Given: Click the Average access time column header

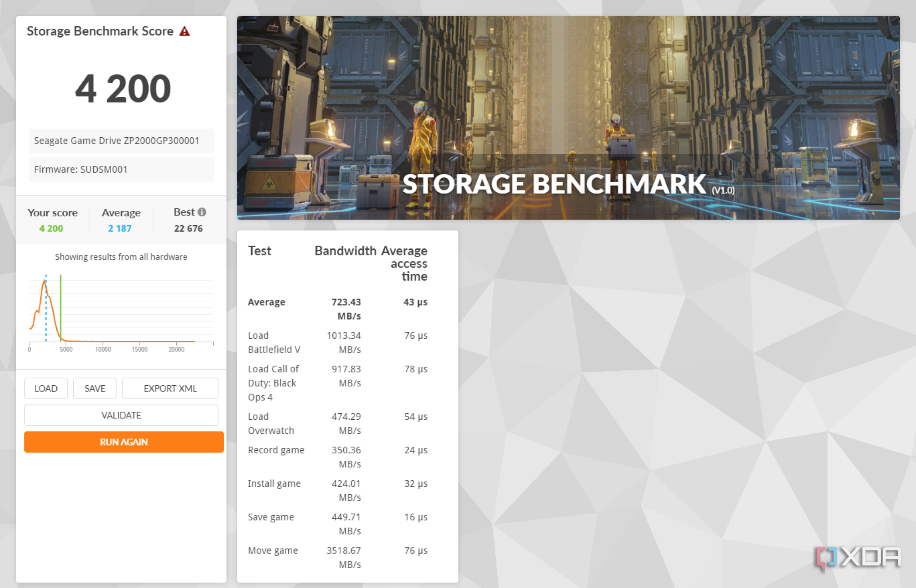Looking at the screenshot, I should pyautogui.click(x=404, y=263).
